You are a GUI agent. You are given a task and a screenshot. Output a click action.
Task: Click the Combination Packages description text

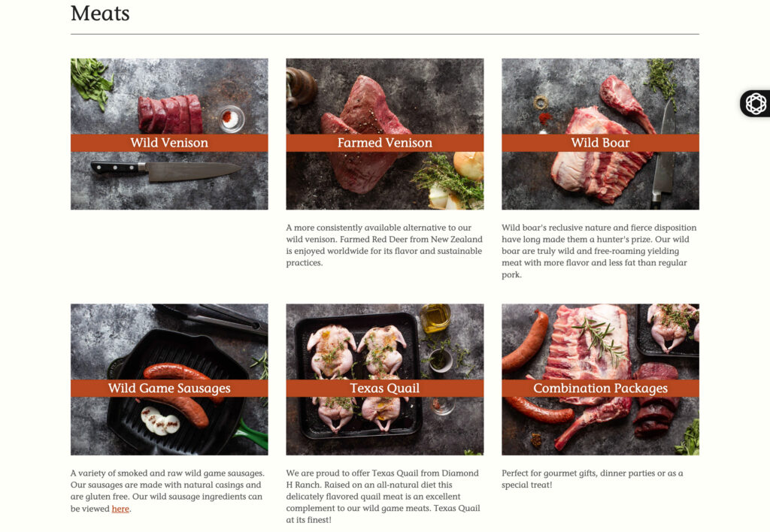(593, 479)
